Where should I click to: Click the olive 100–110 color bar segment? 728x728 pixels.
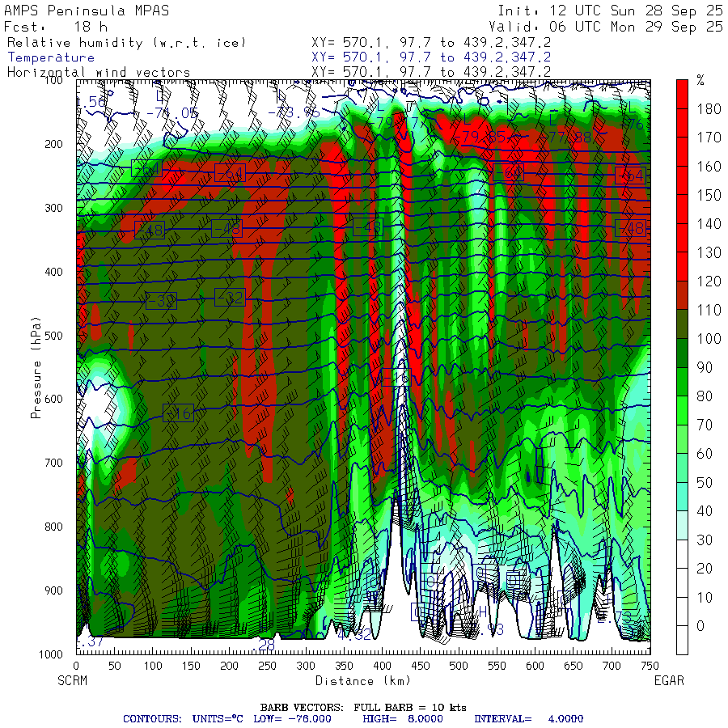[682, 324]
